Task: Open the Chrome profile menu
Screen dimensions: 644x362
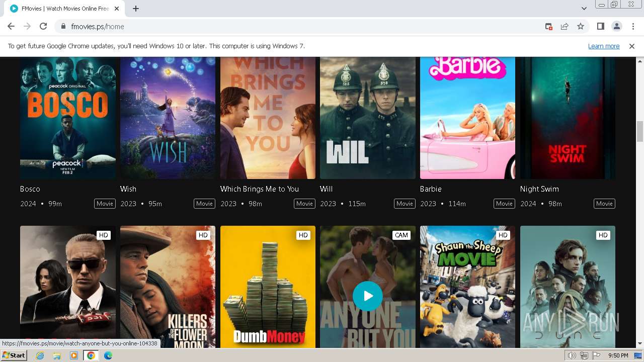Action: point(616,27)
